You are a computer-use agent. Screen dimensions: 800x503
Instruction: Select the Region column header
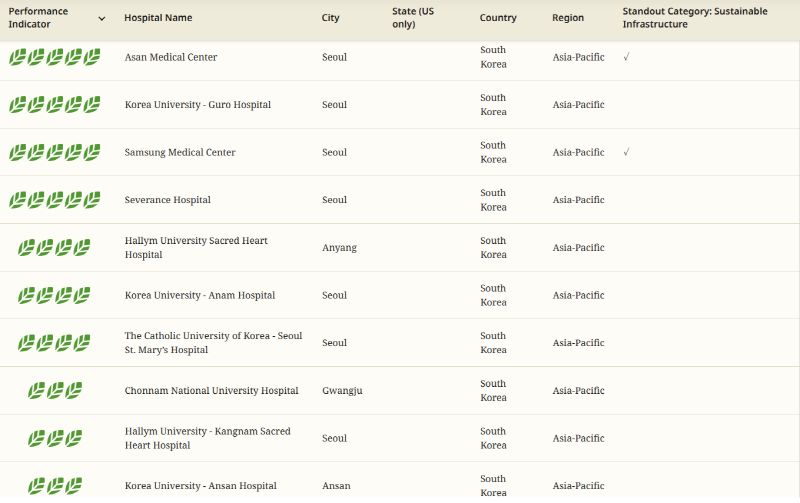pyautogui.click(x=568, y=18)
